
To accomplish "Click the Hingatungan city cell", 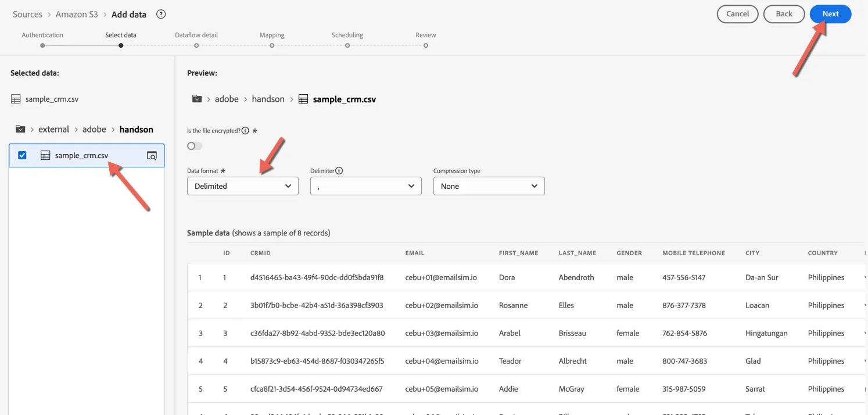I will click(x=766, y=333).
